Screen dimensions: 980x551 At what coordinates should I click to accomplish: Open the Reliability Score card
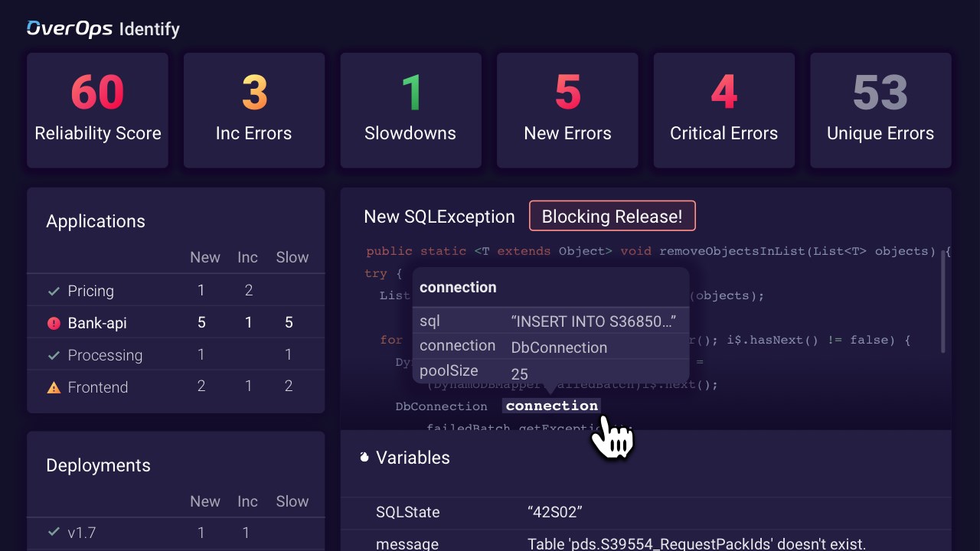[x=98, y=110]
